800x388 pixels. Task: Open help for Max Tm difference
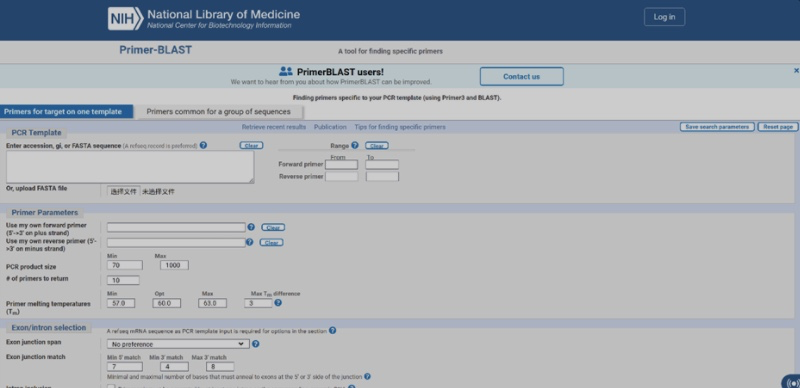click(x=278, y=303)
